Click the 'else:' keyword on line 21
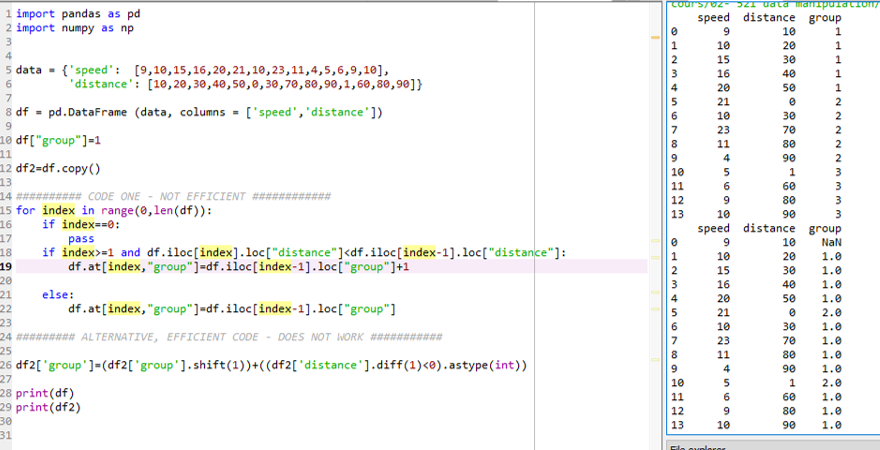 pos(58,295)
